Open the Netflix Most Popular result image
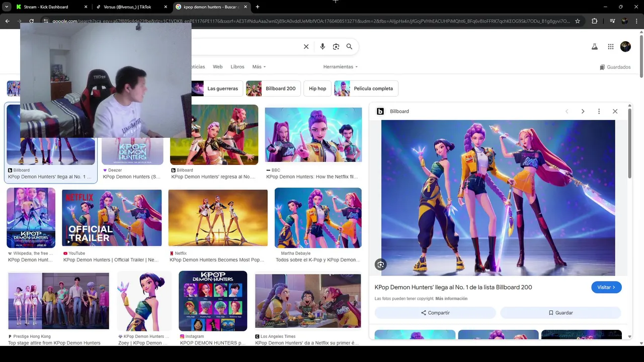The image size is (644, 362). click(218, 218)
